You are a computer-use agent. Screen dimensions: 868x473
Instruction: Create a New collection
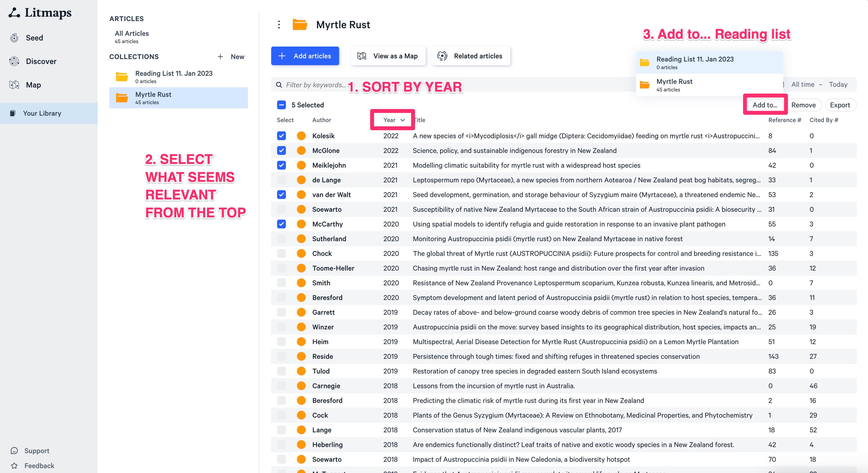pos(231,57)
